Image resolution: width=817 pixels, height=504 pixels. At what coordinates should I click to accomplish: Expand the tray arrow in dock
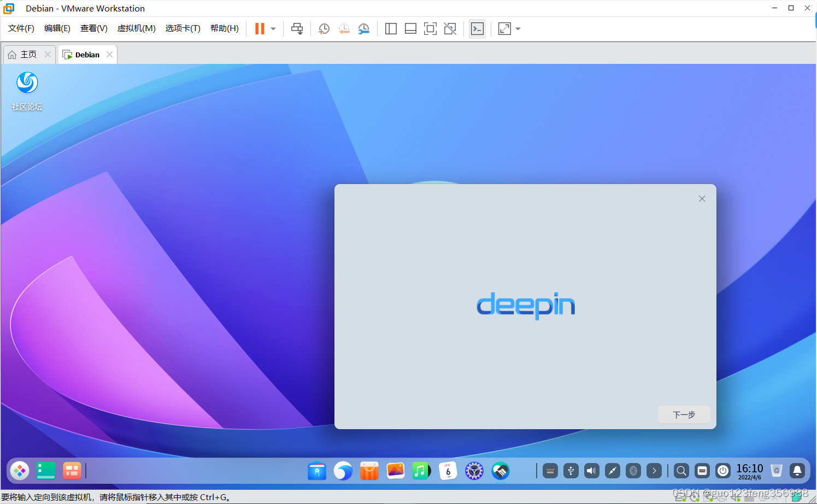tap(654, 471)
